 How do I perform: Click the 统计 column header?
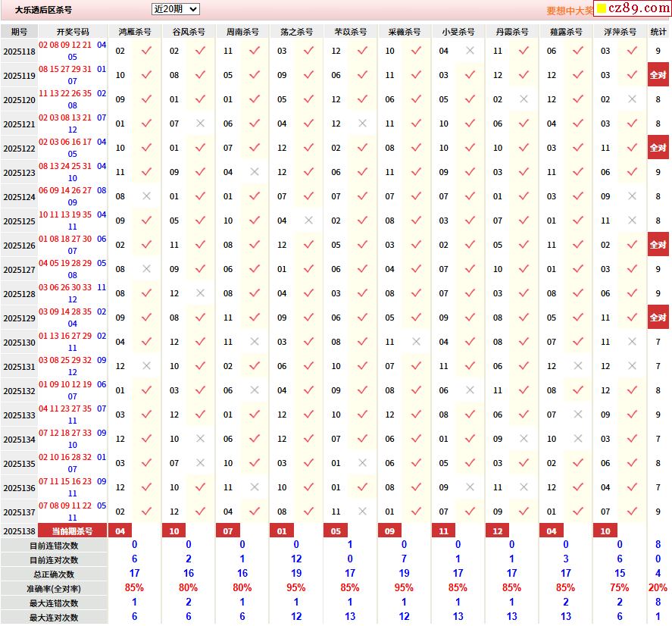[x=658, y=32]
